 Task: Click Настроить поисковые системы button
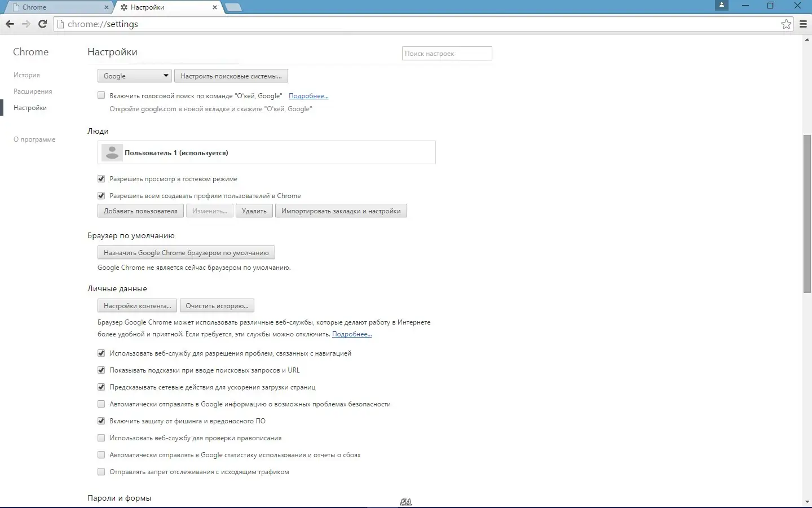point(231,76)
